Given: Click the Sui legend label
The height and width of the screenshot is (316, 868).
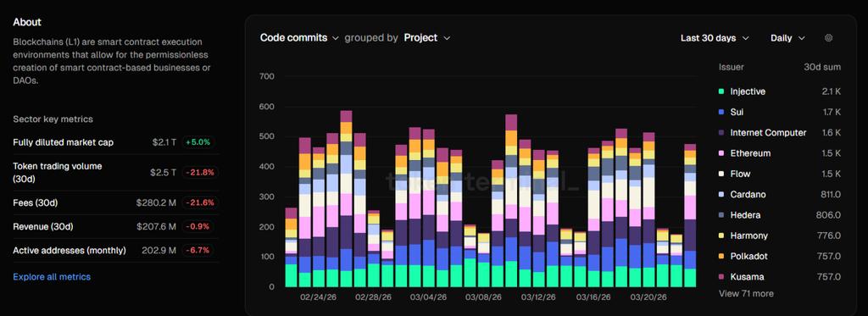Looking at the screenshot, I should click(x=737, y=112).
